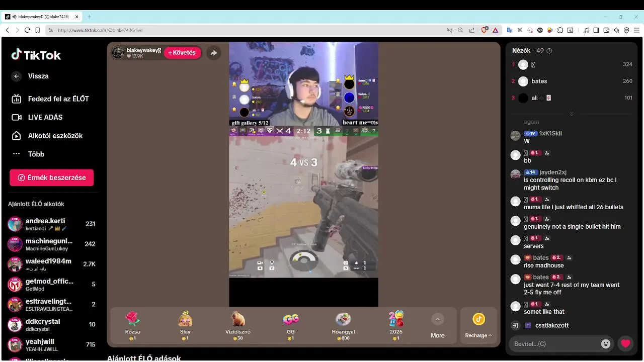Select top viewer bates

[x=572, y=81]
